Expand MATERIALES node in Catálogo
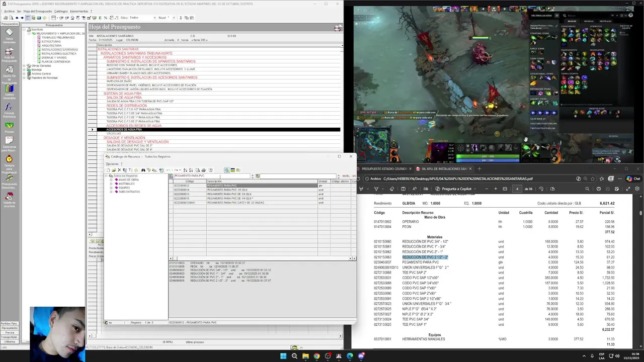644x362 pixels. tap(111, 184)
